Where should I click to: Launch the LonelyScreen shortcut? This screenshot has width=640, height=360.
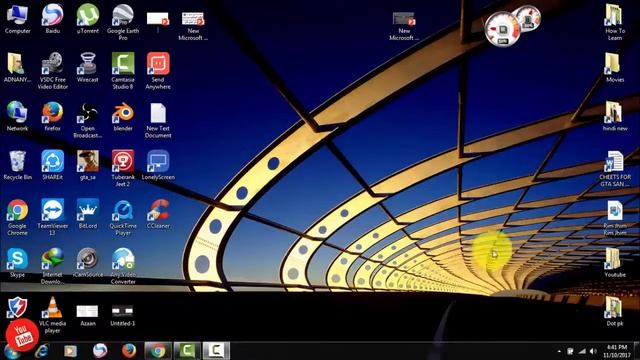click(x=158, y=165)
